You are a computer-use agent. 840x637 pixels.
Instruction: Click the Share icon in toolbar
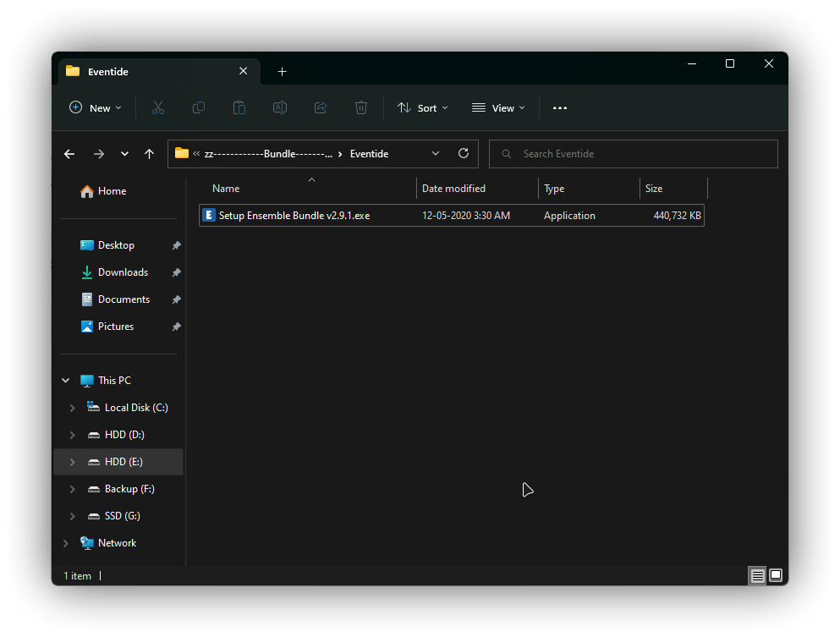click(x=321, y=107)
